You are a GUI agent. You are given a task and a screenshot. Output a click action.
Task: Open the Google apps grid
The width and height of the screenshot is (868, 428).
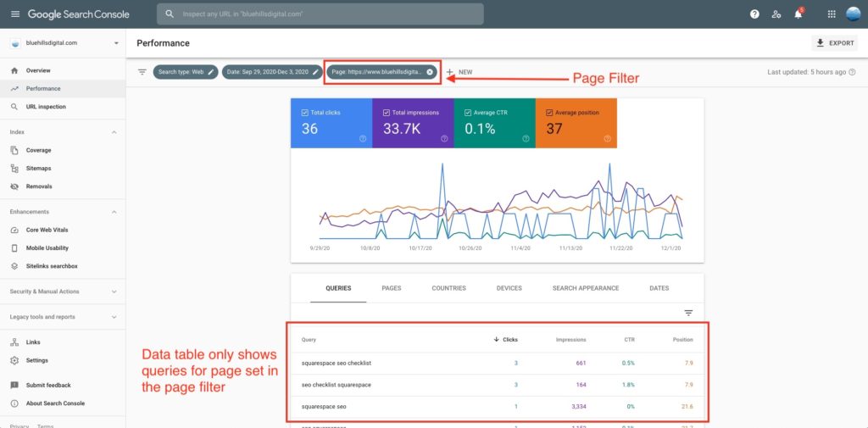point(832,14)
